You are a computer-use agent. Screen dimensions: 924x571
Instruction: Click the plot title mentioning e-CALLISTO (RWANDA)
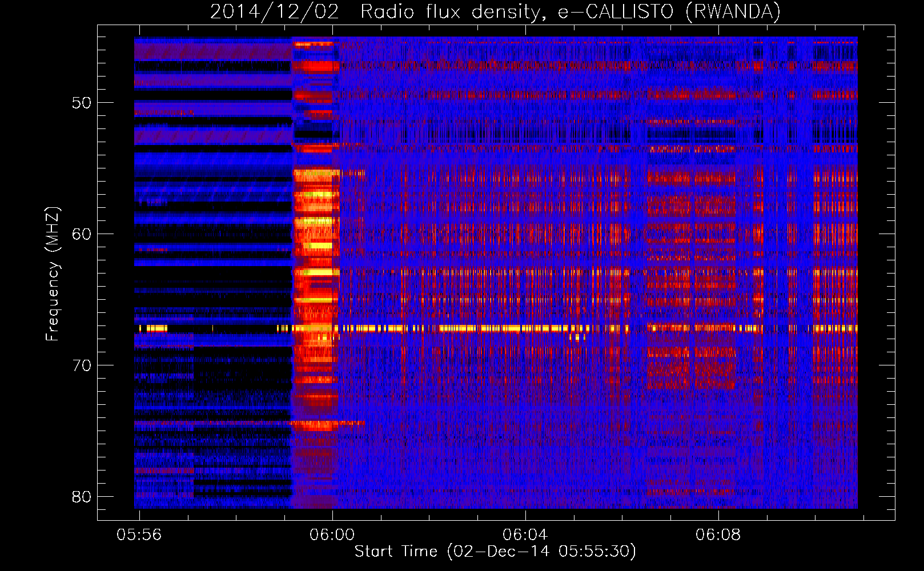point(495,11)
